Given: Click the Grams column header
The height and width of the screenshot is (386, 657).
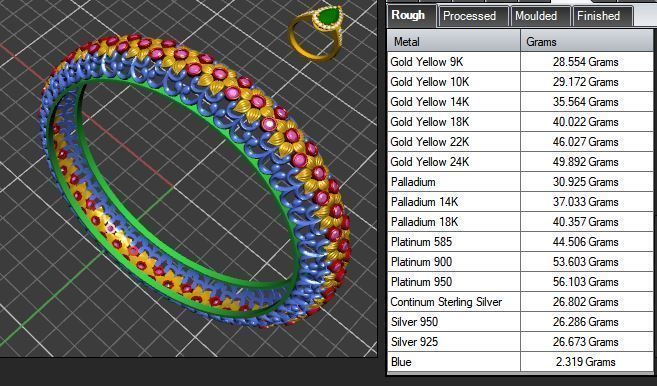Looking at the screenshot, I should coord(588,41).
